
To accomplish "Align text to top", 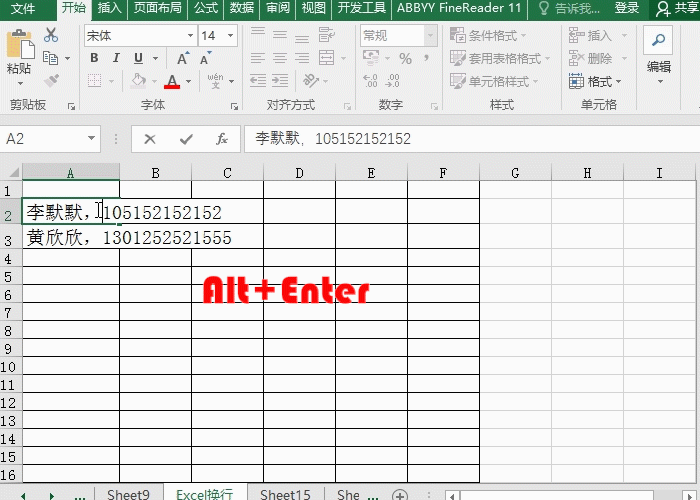I will point(258,32).
